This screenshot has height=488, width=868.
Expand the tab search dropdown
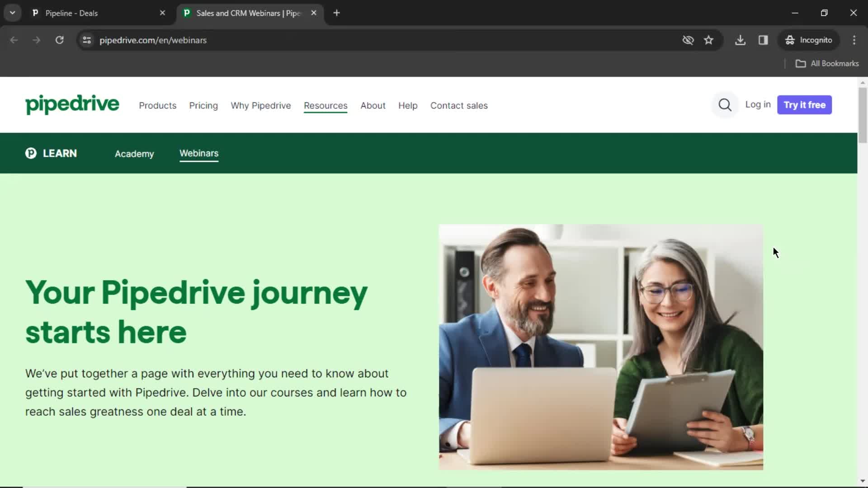[13, 13]
